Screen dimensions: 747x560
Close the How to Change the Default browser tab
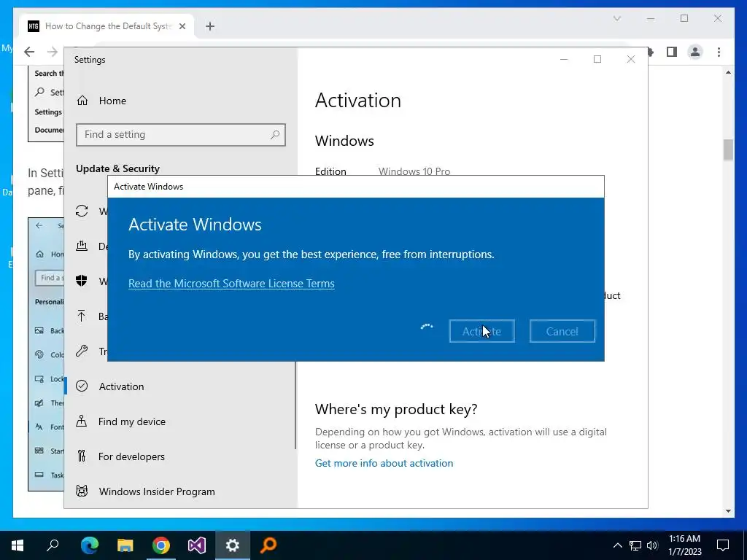pos(182,26)
